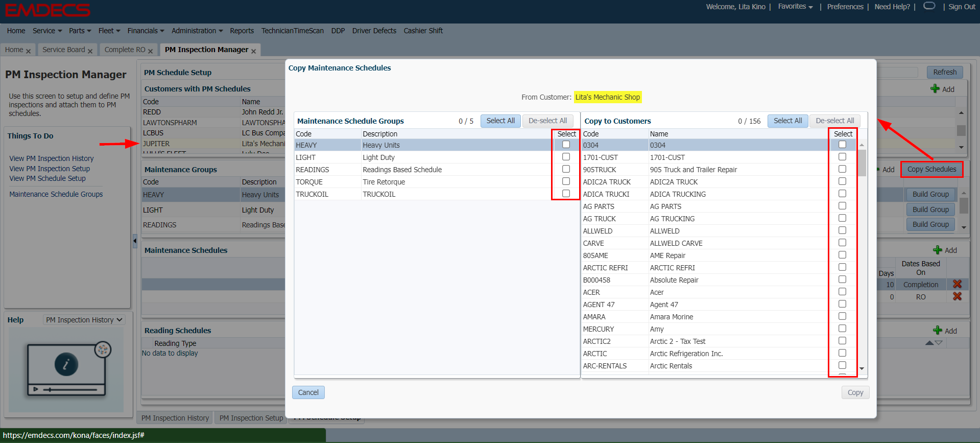980x443 pixels.
Task: Click the Copy button in the dialog
Action: (x=855, y=392)
